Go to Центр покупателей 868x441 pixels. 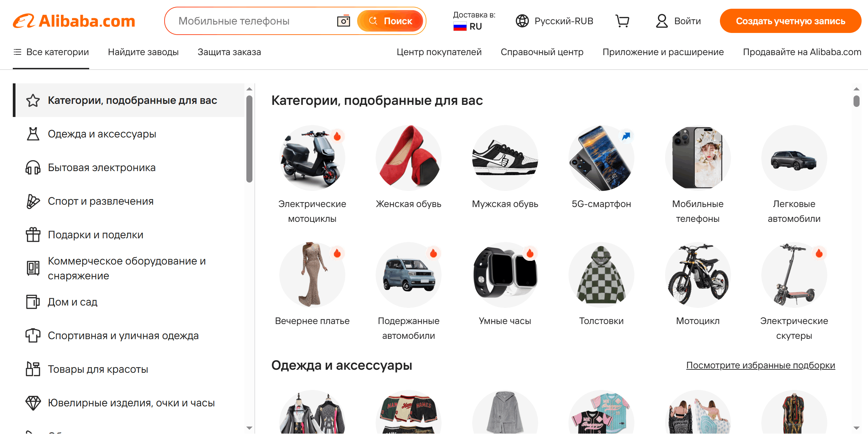point(439,52)
